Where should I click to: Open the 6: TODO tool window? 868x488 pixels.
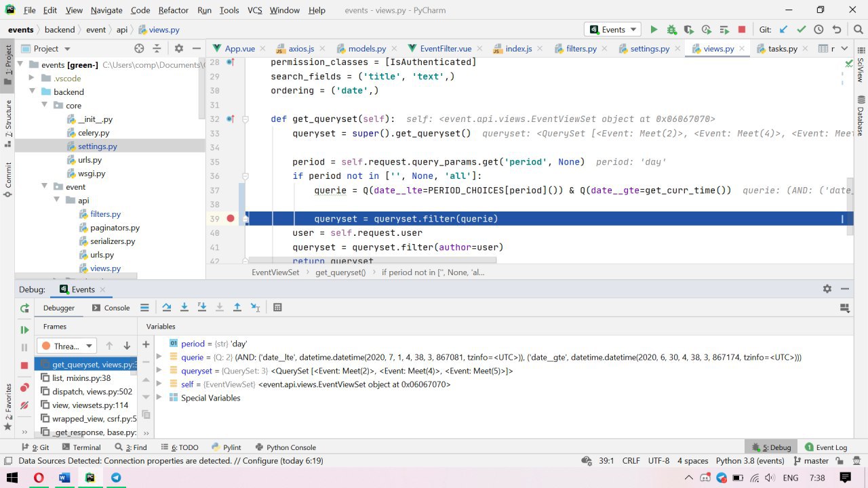click(x=180, y=447)
